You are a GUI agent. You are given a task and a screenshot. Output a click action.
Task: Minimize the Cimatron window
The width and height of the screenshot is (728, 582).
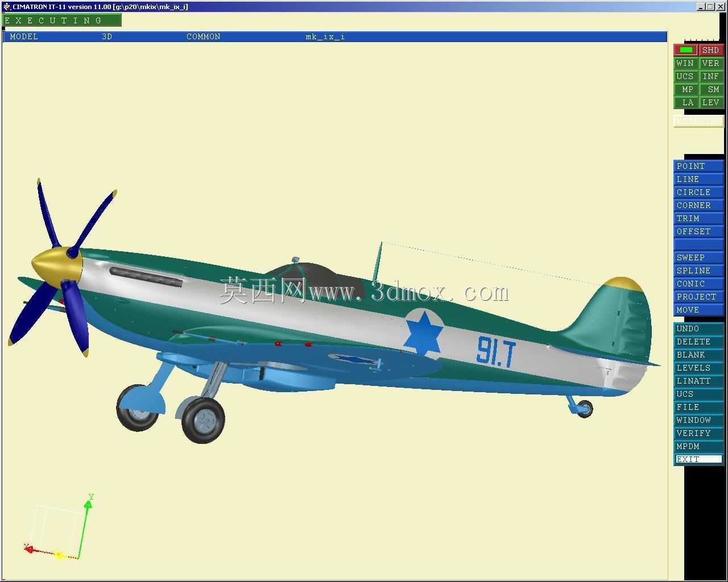tap(701, 6)
